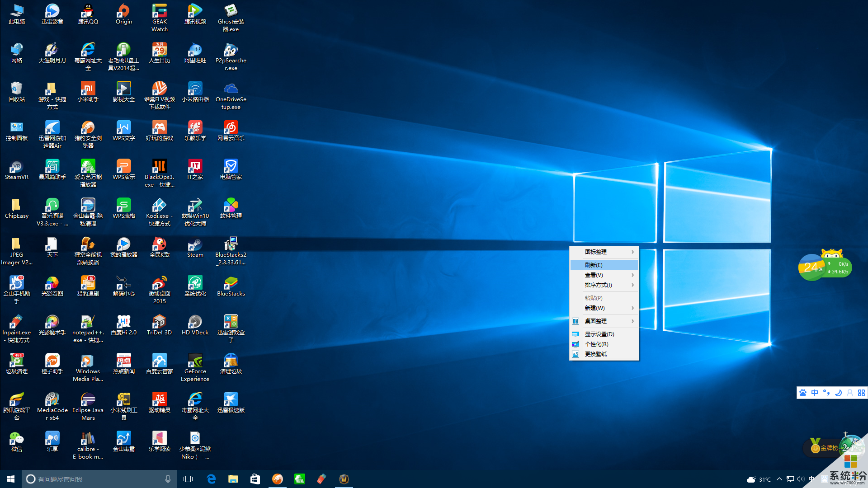Toggle punctuation mode on Baidu IME bar

(x=826, y=393)
